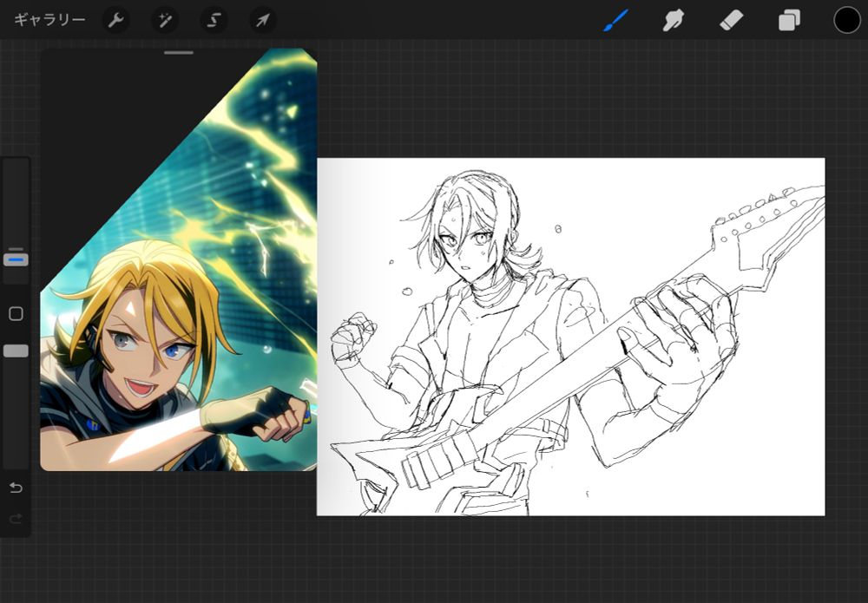Image resolution: width=868 pixels, height=603 pixels.
Task: Adjust the brush size slider handle
Action: click(16, 259)
